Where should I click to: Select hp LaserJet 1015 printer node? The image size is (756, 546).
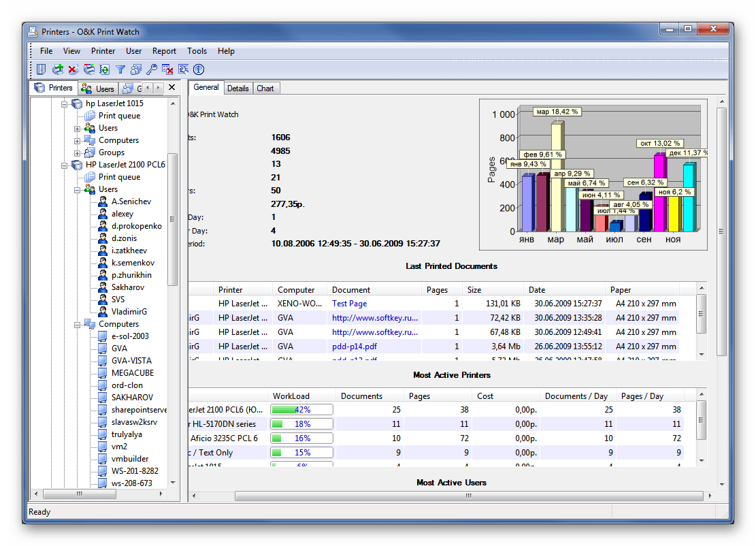coord(114,103)
